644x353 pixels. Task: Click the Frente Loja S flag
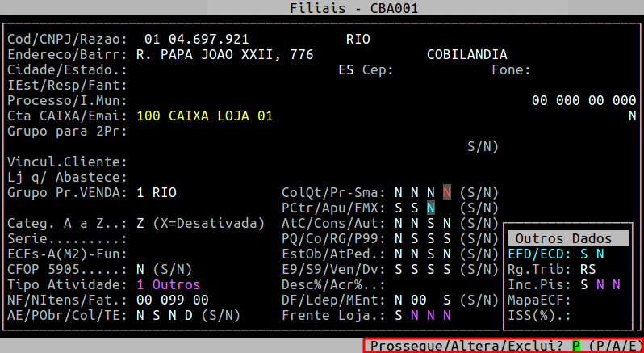coord(399,315)
